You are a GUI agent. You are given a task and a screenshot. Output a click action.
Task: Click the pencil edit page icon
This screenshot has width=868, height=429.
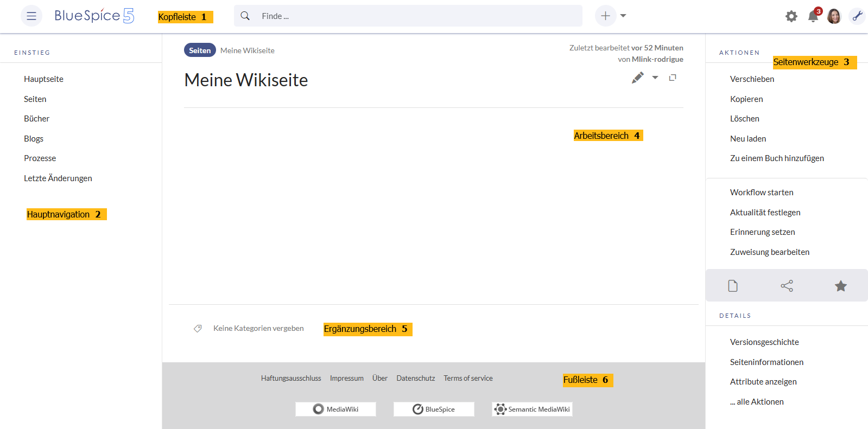point(638,78)
